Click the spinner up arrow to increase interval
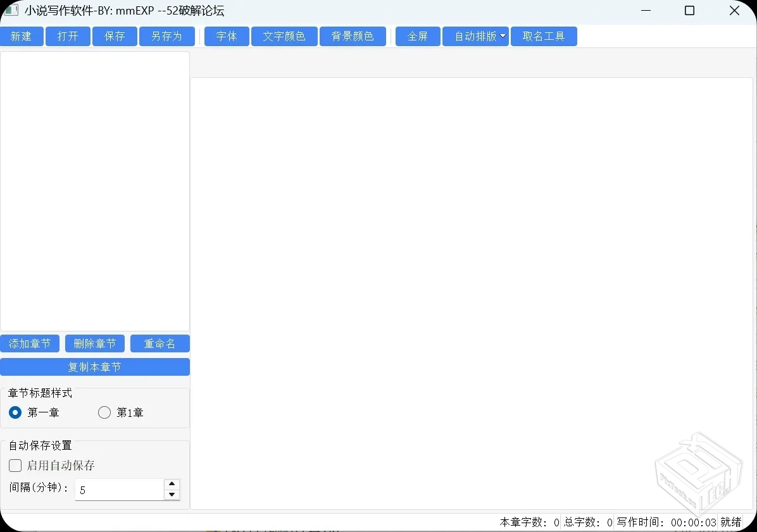This screenshot has height=532, width=757. click(x=172, y=485)
